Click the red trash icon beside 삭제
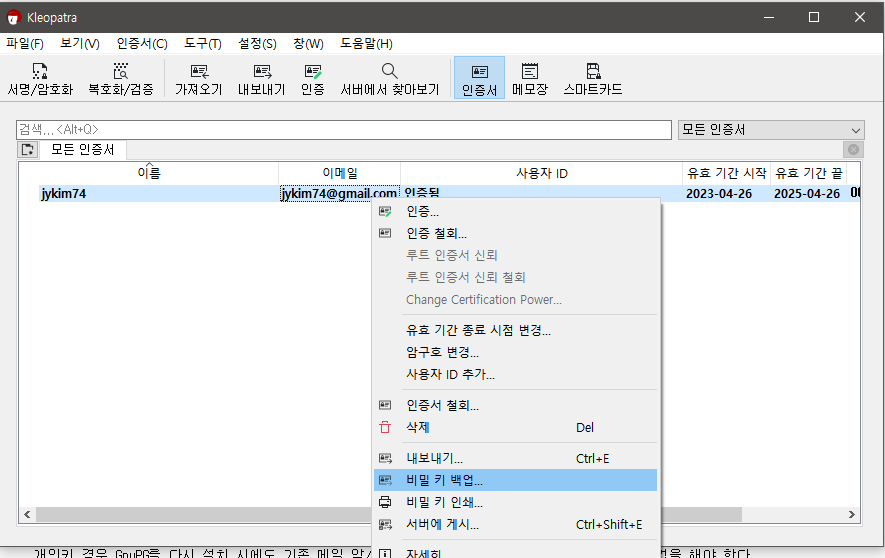Image resolution: width=885 pixels, height=558 pixels. pos(385,428)
